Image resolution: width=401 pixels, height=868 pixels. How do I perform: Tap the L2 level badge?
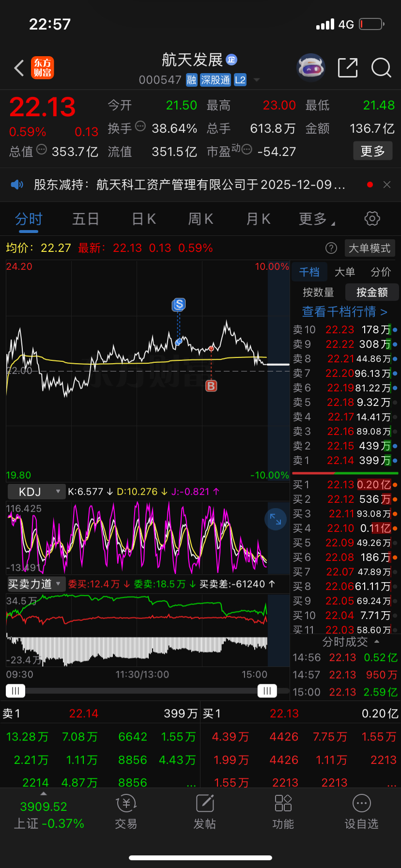pyautogui.click(x=240, y=80)
